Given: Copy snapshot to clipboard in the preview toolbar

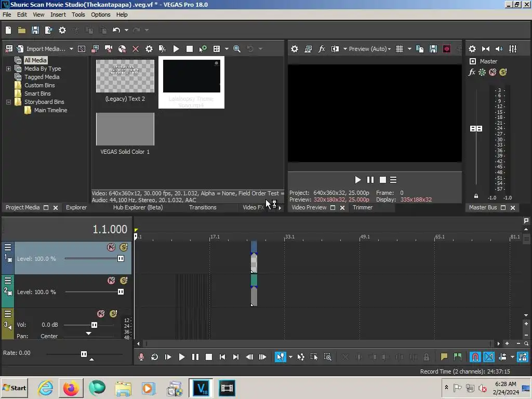Looking at the screenshot, I should point(420,49).
